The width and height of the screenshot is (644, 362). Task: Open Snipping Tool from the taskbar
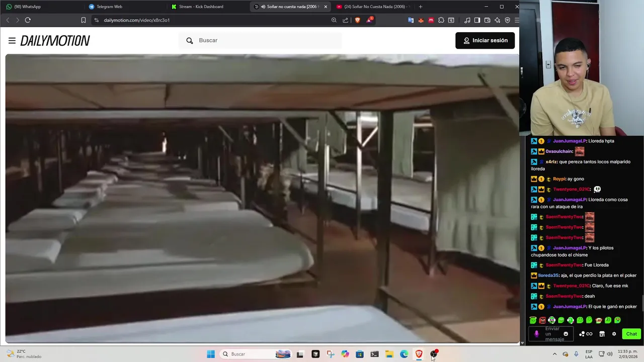[x=330, y=354]
